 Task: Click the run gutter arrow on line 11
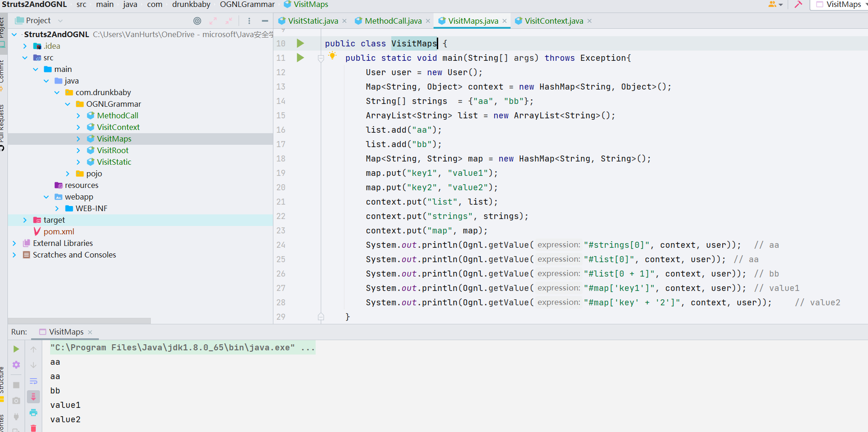300,58
